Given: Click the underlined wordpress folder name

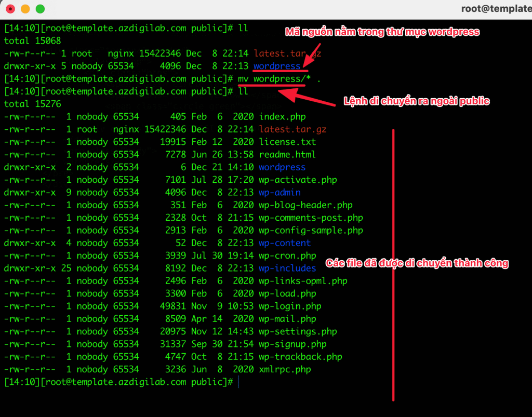Looking at the screenshot, I should tap(277, 66).
